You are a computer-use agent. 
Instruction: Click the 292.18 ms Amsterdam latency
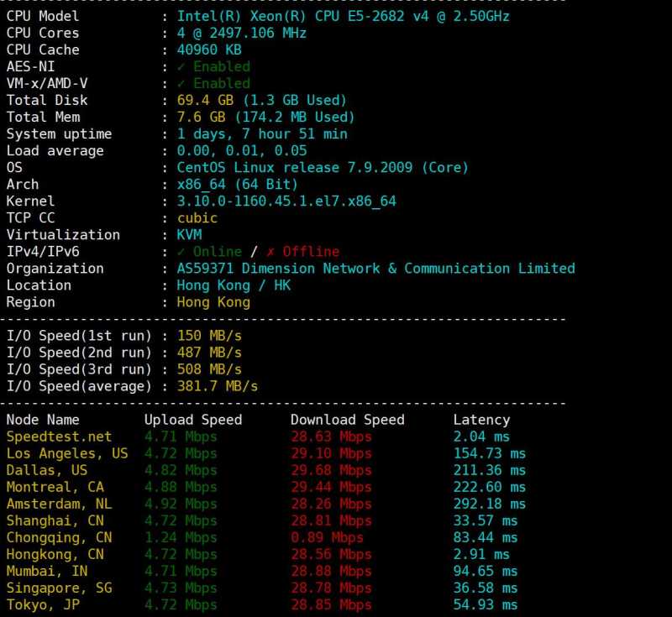tap(489, 504)
